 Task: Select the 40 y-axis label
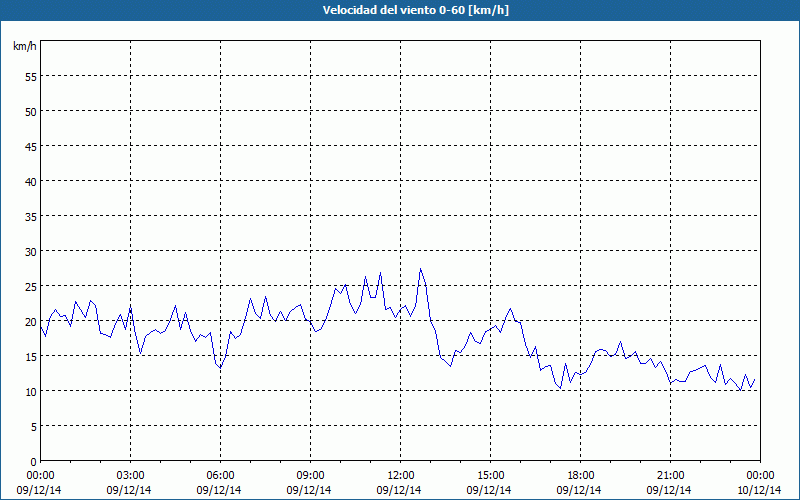pos(31,182)
